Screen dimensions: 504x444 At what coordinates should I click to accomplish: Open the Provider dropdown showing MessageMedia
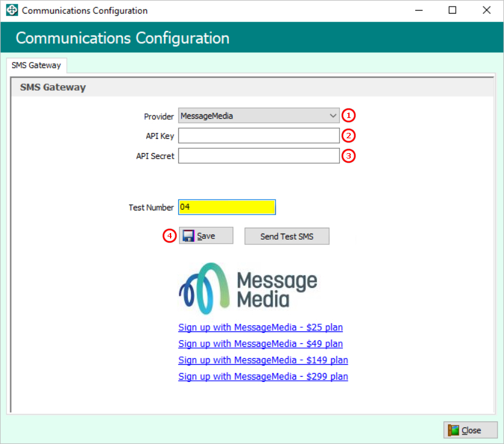click(x=259, y=116)
